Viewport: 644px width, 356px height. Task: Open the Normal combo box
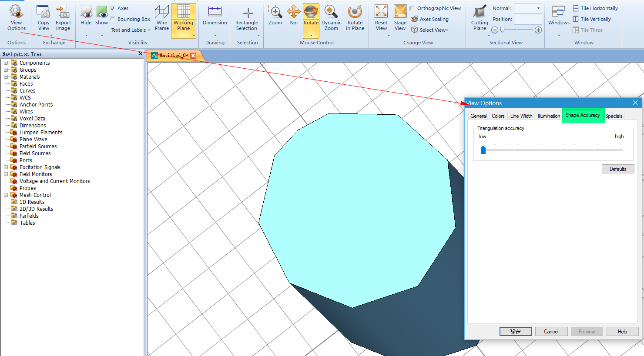click(528, 8)
